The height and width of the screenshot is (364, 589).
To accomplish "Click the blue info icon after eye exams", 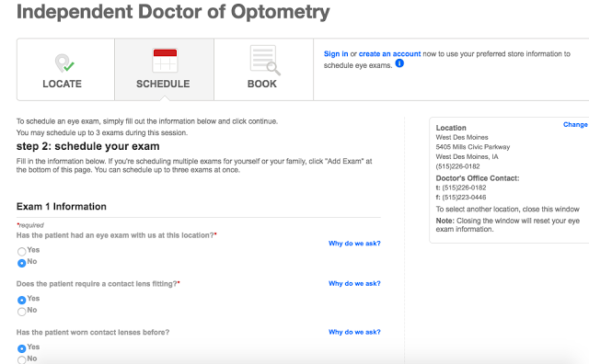I will click(x=399, y=63).
